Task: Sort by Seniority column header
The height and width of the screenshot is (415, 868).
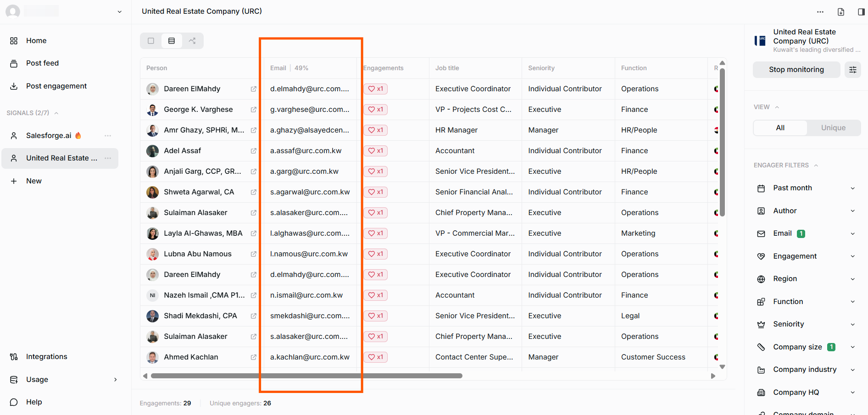Action: (x=541, y=68)
